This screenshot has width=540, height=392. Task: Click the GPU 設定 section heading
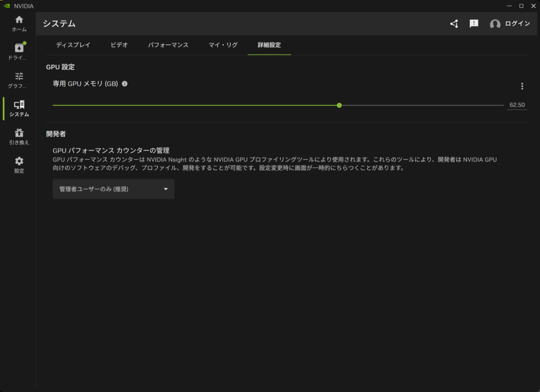click(60, 67)
